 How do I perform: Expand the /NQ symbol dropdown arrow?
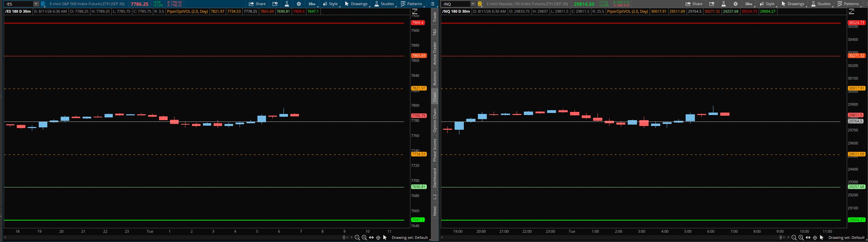pos(473,4)
